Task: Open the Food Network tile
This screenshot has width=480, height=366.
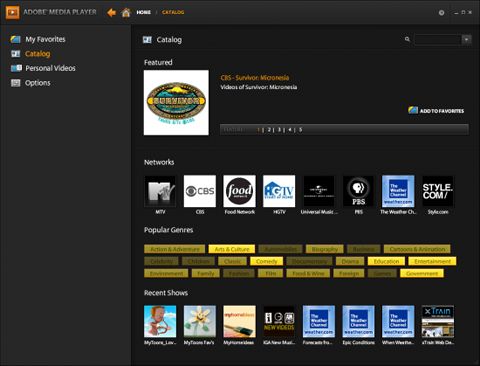Action: (239, 191)
